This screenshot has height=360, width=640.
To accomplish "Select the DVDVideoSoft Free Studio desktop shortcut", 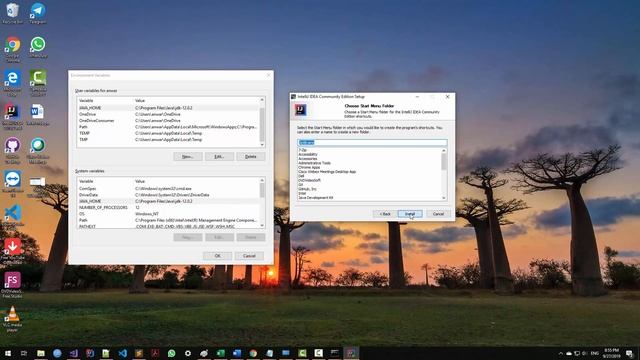I will (12, 285).
